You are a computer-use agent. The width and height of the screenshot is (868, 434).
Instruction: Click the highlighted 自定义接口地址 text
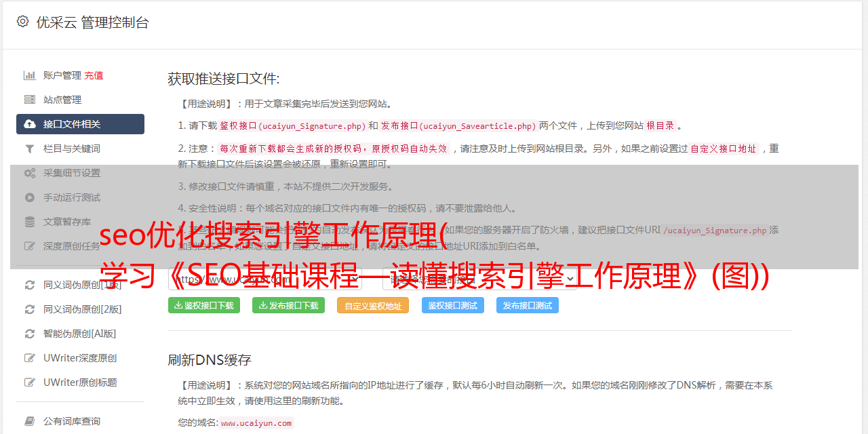pos(724,149)
